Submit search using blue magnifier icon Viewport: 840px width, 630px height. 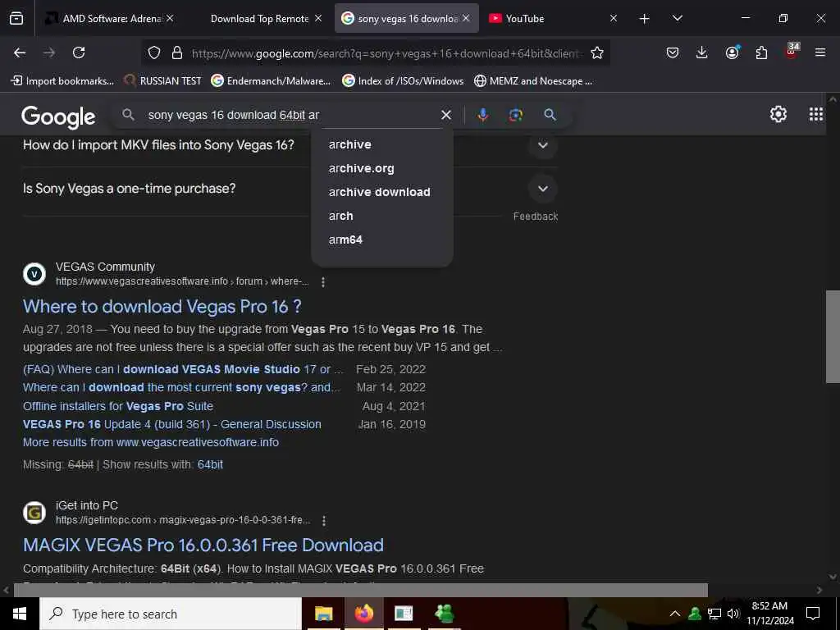(550, 115)
